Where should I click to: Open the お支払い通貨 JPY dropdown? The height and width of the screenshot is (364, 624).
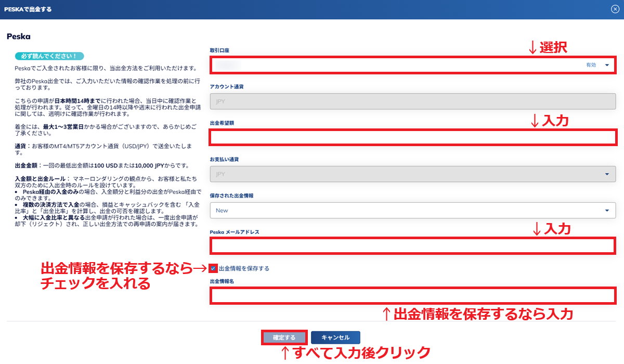[413, 174]
